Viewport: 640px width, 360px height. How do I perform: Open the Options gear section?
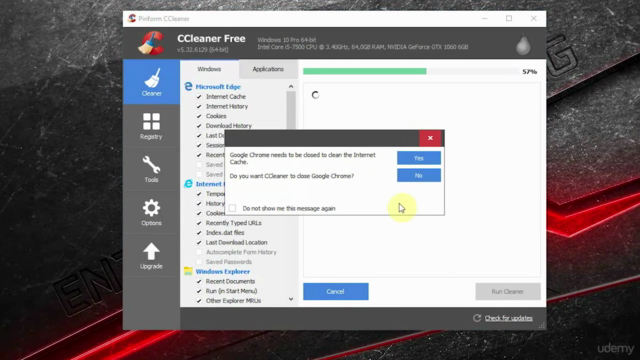[x=151, y=212]
